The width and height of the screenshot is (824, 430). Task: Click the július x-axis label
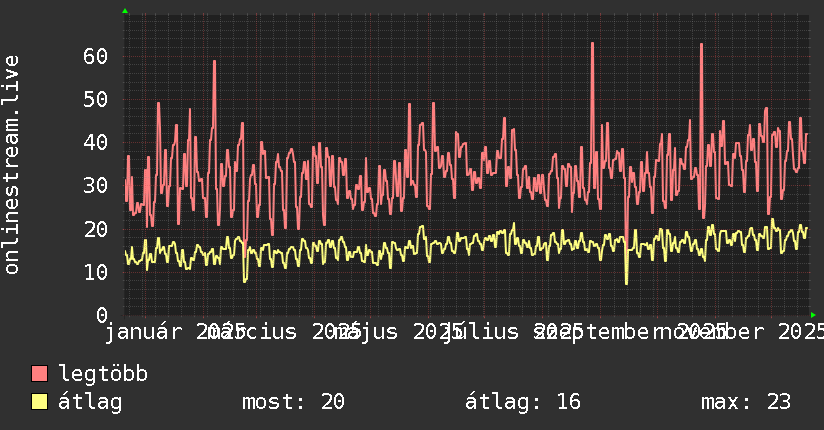[x=481, y=332]
